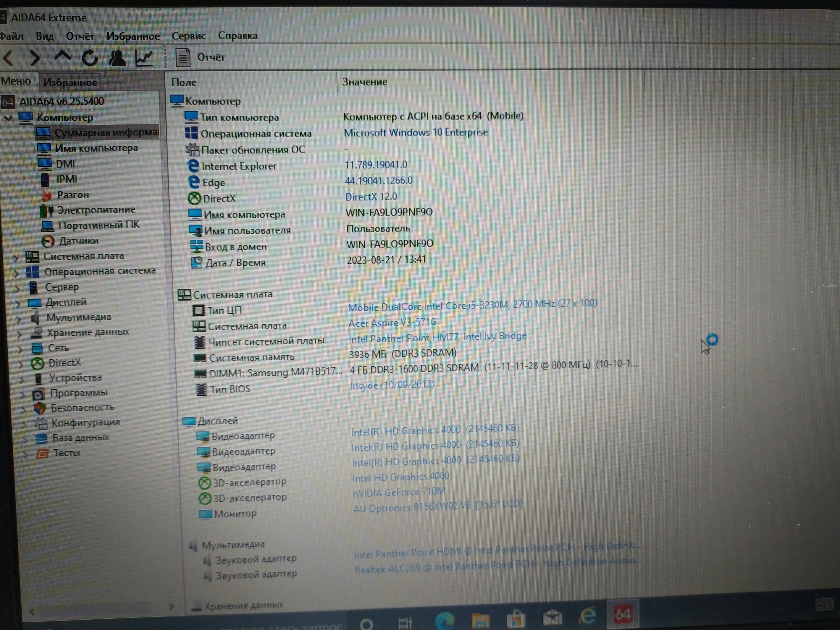Open the Справка menu
Viewport: 840px width, 630px height.
238,35
